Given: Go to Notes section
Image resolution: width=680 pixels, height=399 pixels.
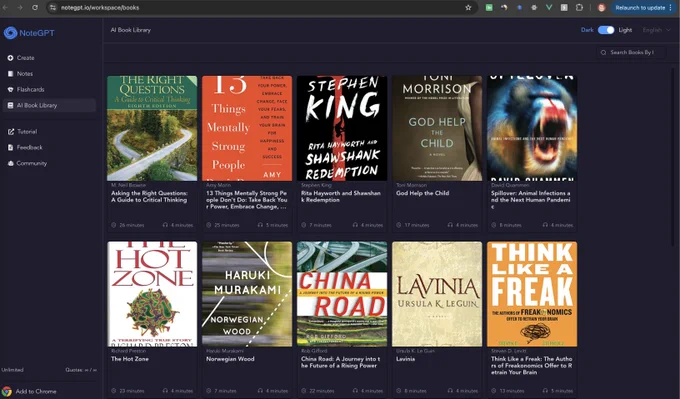Looking at the screenshot, I should [25, 74].
